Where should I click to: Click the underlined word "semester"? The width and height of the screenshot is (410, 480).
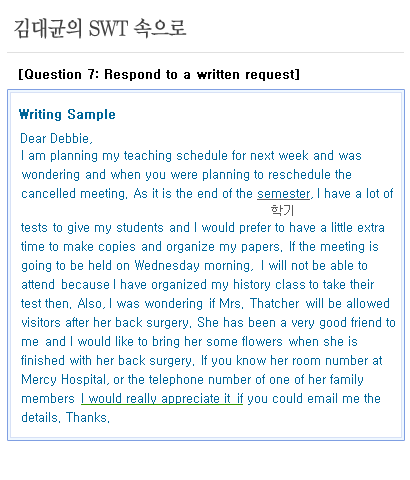coord(284,194)
